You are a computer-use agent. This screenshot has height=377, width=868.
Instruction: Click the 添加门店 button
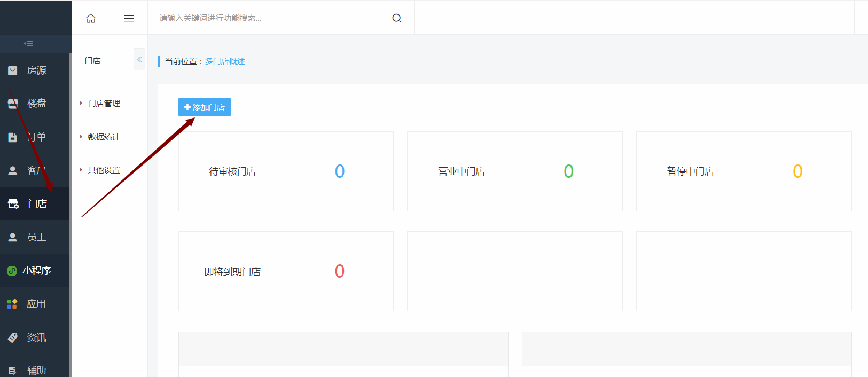click(205, 107)
